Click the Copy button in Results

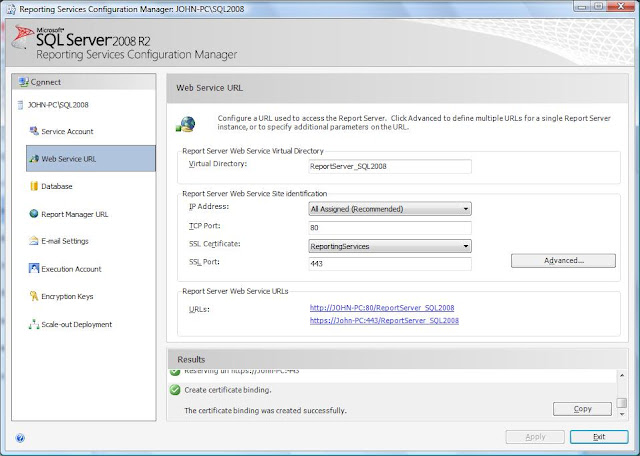582,409
